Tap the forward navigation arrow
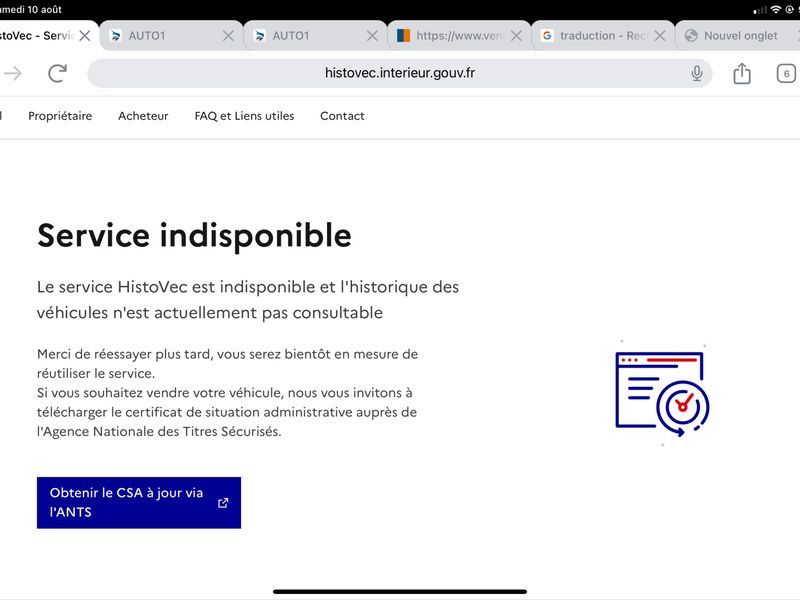The image size is (800, 600). (13, 73)
